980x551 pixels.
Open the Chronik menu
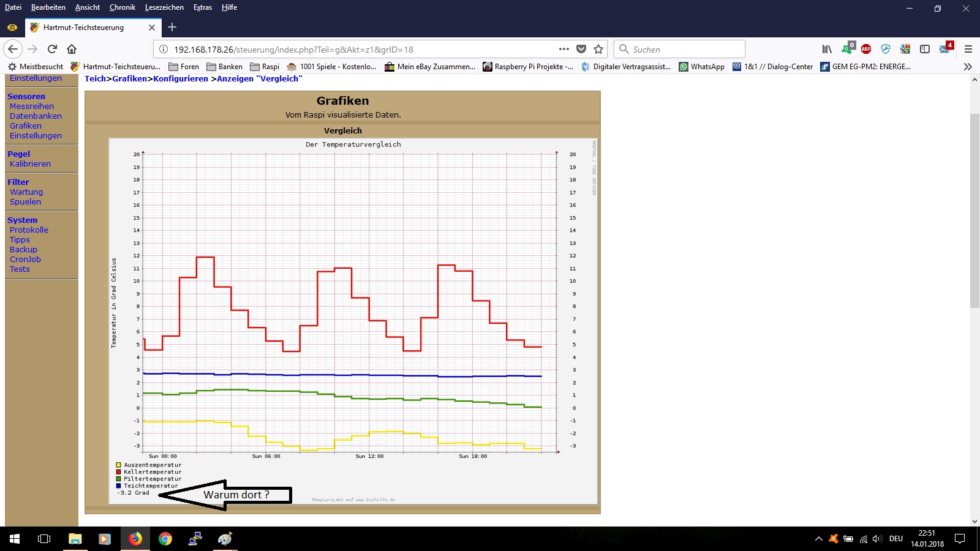point(123,7)
